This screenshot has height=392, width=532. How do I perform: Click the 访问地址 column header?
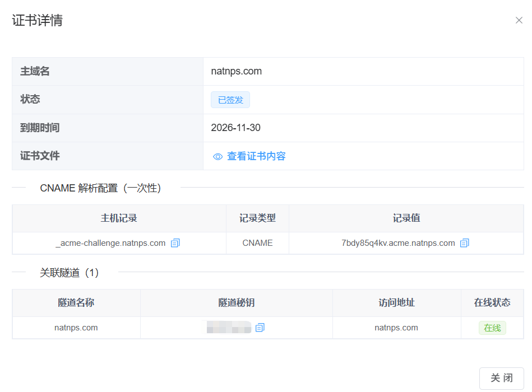coord(397,302)
